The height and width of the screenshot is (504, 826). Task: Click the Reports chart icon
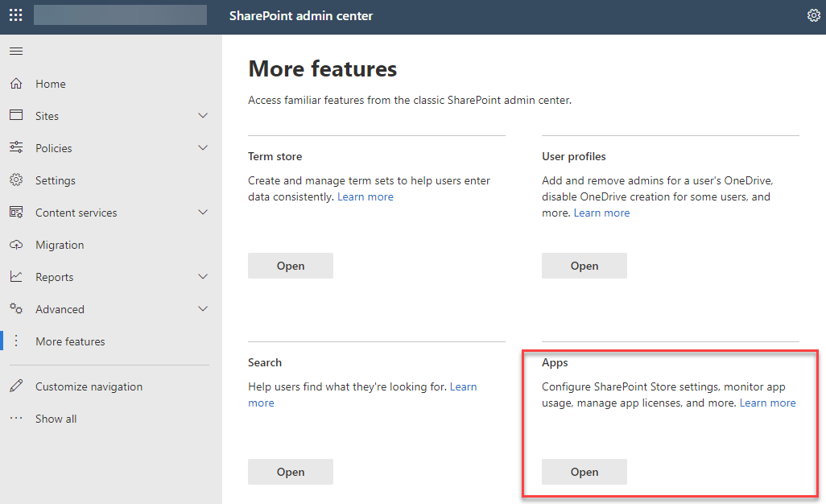point(16,276)
